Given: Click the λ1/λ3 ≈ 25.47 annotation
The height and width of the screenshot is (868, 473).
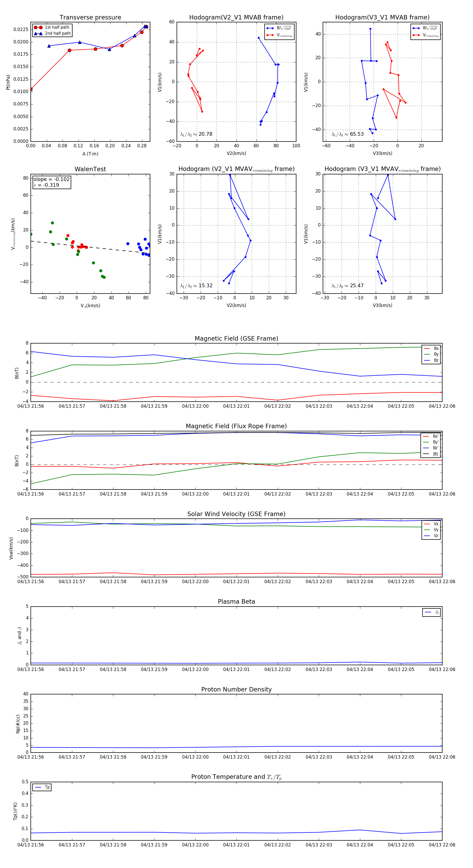Looking at the screenshot, I should (x=347, y=286).
